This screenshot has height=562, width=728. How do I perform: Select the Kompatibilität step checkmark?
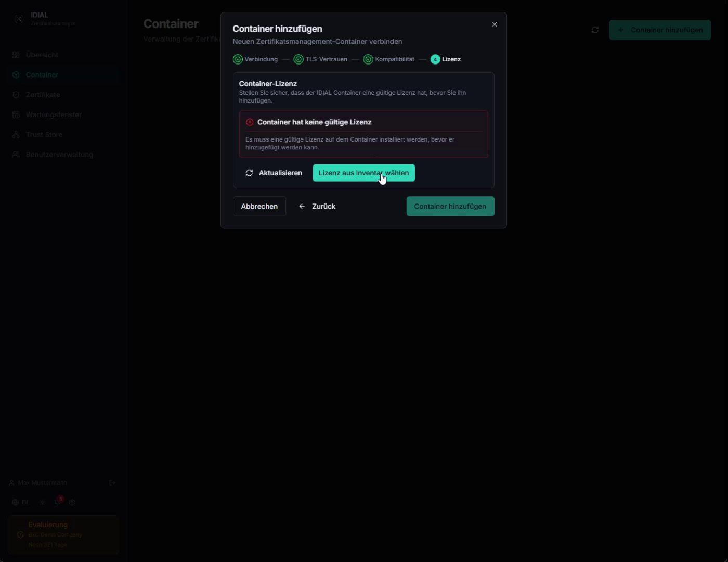tap(368, 59)
